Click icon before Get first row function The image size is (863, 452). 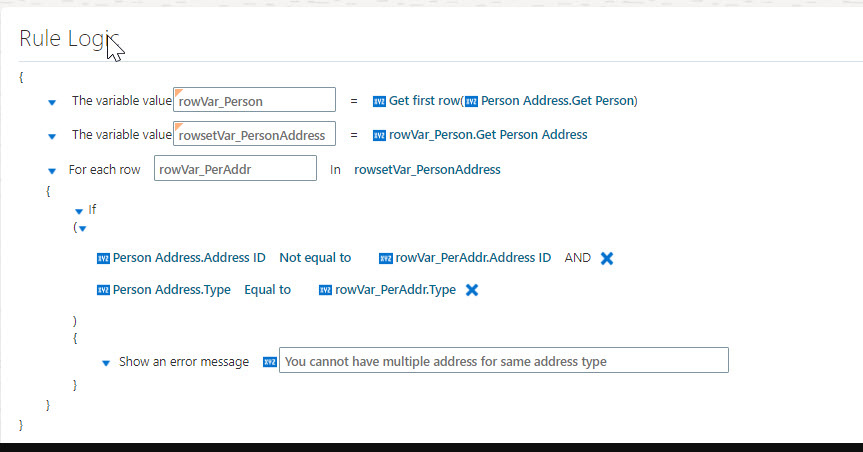pos(379,101)
